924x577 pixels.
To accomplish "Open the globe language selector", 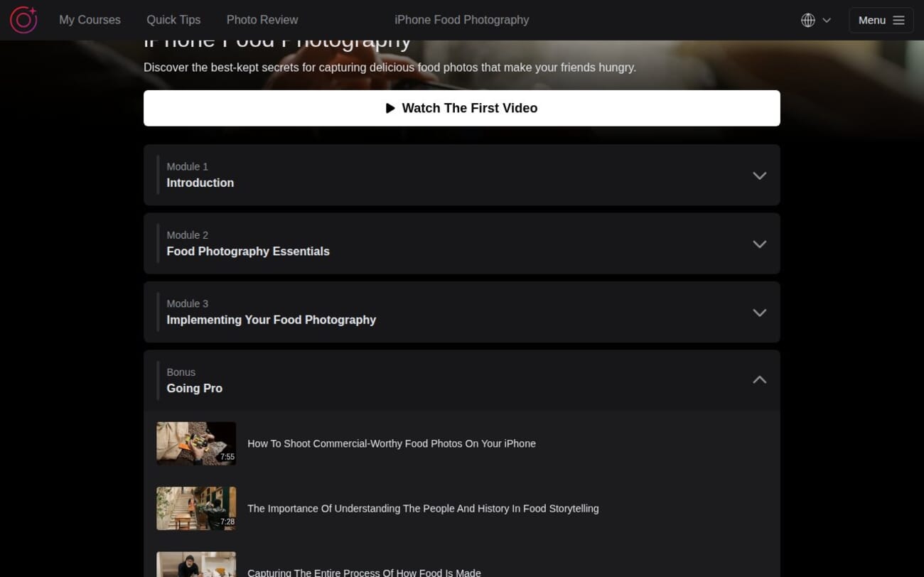I will pos(808,20).
